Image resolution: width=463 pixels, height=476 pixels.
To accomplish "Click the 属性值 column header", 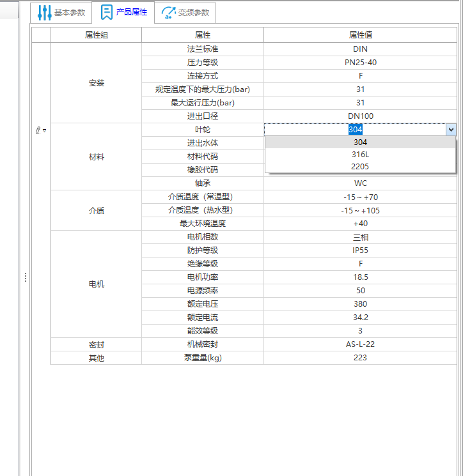I will 360,35.
